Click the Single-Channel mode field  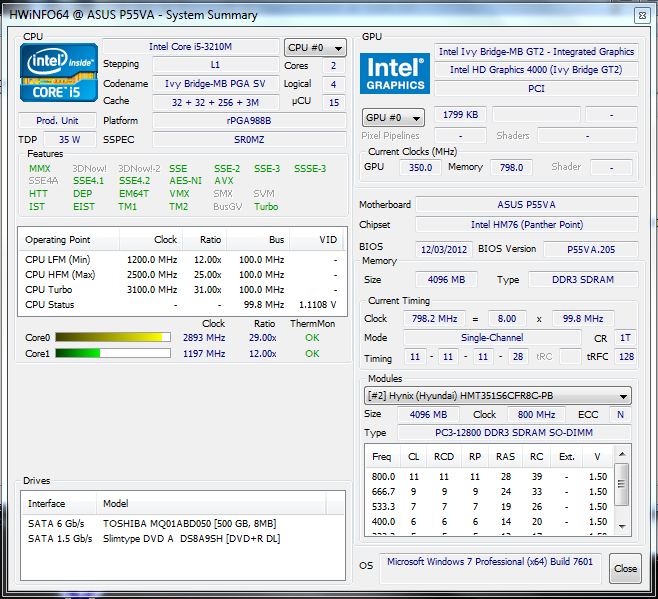tap(492, 337)
